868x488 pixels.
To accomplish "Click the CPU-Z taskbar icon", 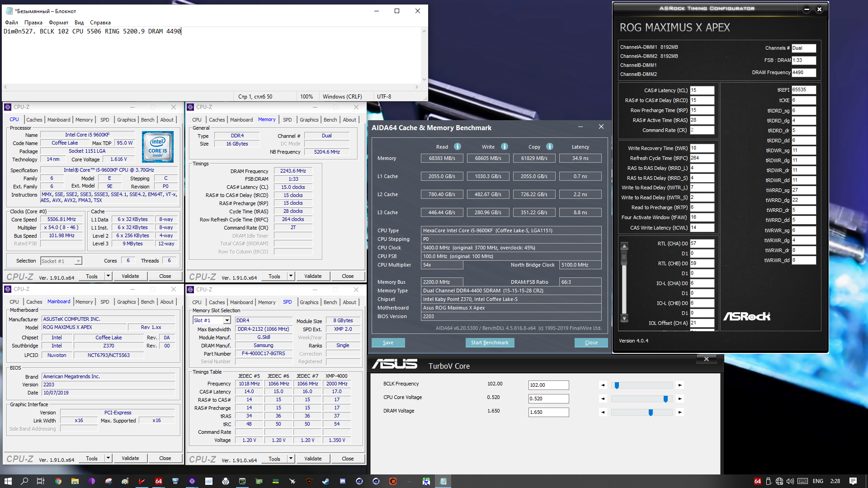I will 192,481.
